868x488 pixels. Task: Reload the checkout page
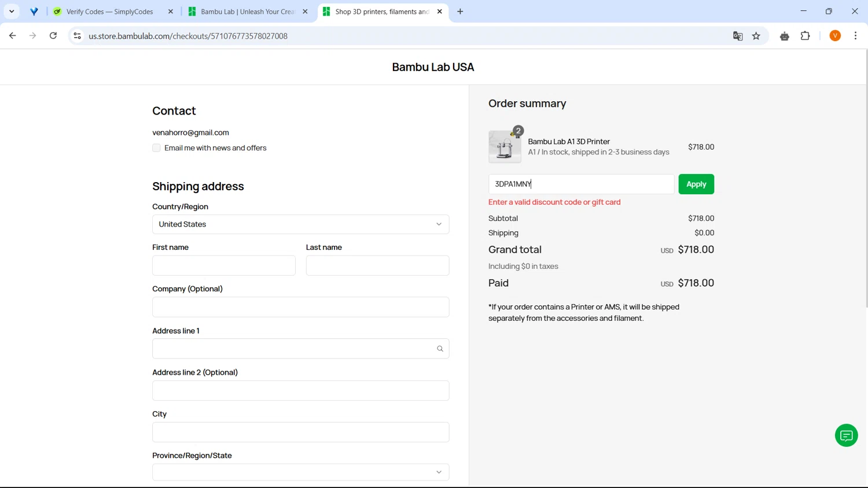[x=53, y=36]
